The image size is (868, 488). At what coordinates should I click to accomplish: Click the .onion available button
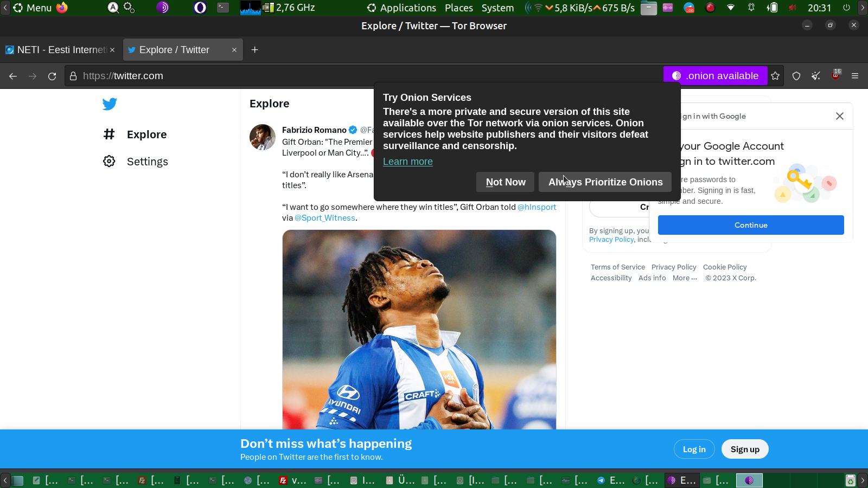[x=716, y=76]
